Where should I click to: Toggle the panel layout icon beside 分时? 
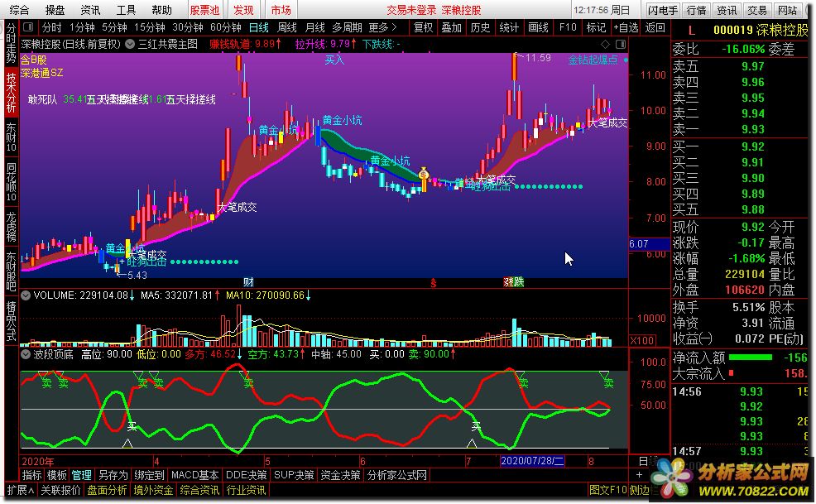point(28,27)
